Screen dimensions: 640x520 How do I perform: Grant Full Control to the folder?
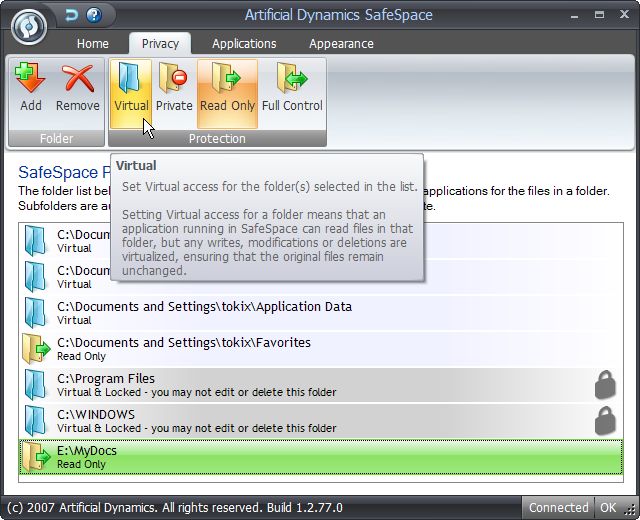click(x=292, y=94)
